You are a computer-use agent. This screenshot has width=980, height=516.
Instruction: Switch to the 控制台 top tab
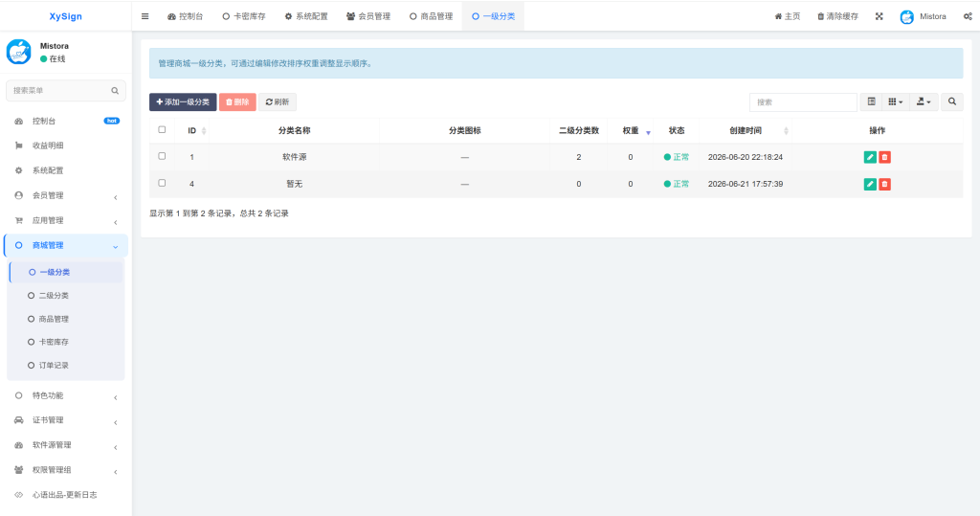coord(185,16)
